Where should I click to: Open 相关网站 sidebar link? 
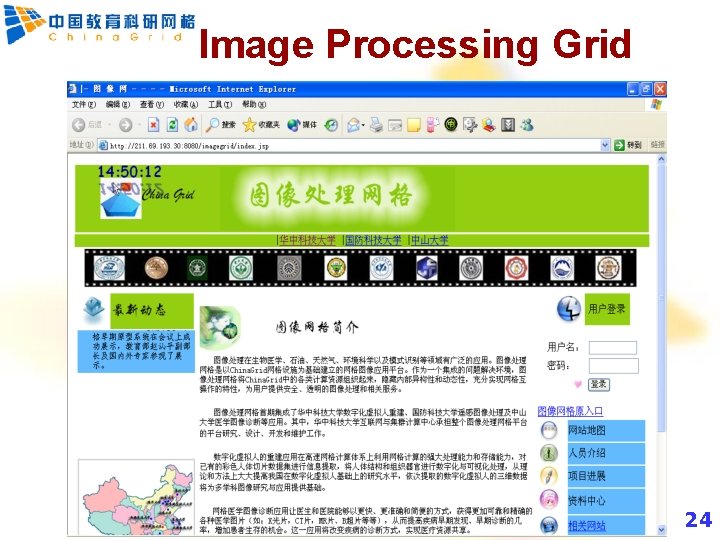[587, 526]
